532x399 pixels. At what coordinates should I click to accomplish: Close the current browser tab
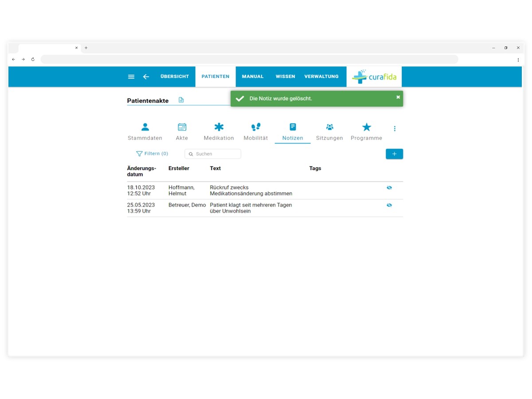coord(76,48)
